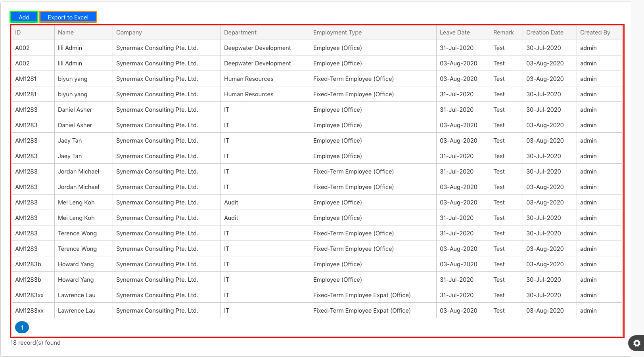This screenshot has width=644, height=357.
Task: Select Daniel Asher row with leave 03-Aug-2020
Action: coord(317,125)
